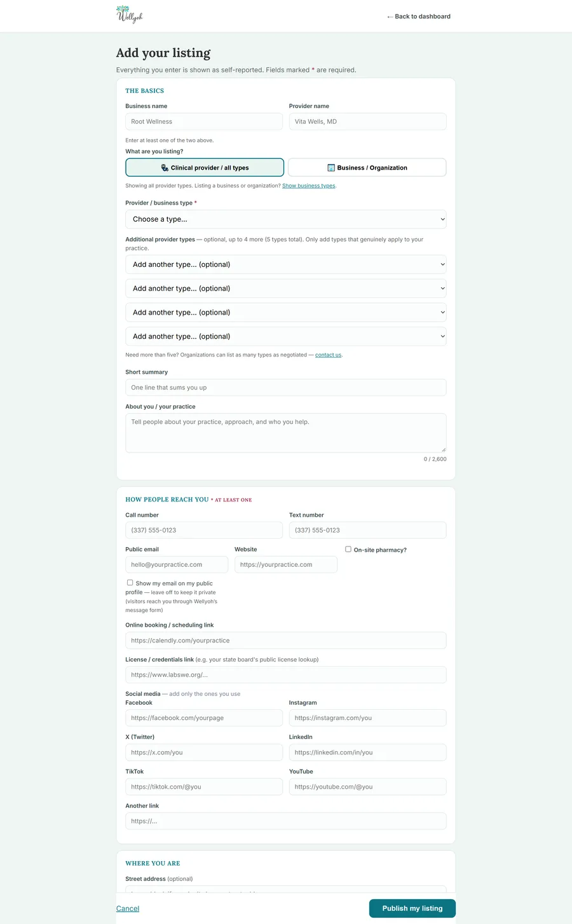
Task: Click the Wellyoh logo
Action: click(x=130, y=15)
